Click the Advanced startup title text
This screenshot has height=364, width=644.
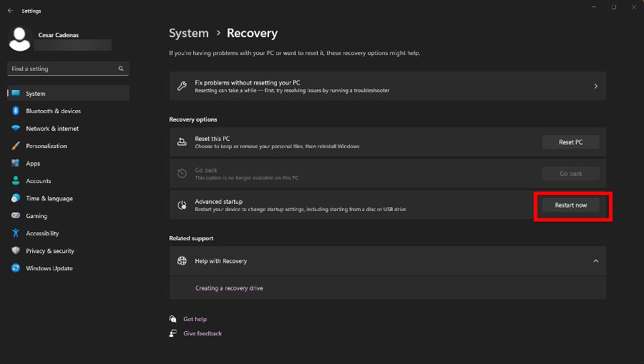pos(218,202)
